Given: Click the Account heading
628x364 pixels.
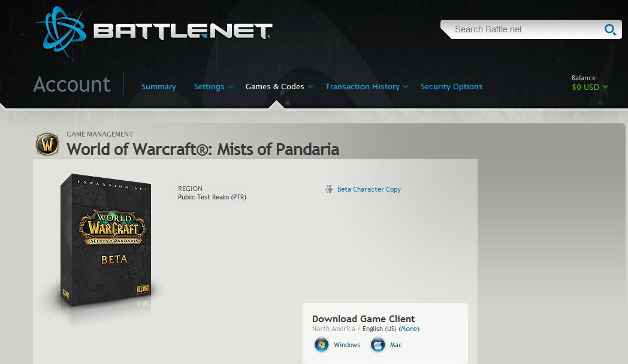Looking at the screenshot, I should tap(72, 84).
